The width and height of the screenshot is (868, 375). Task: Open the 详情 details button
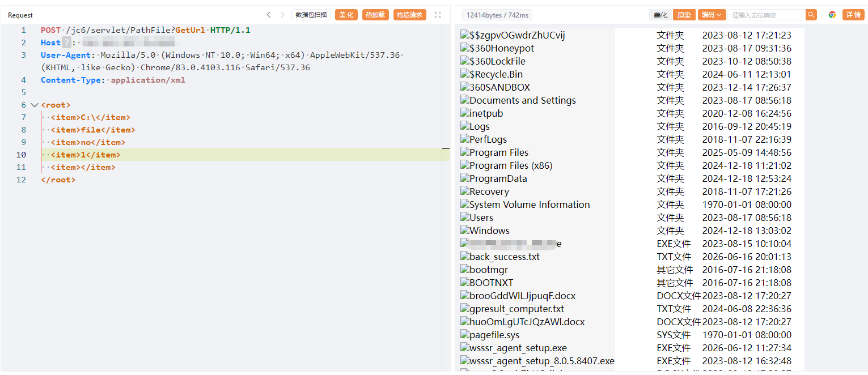point(853,15)
